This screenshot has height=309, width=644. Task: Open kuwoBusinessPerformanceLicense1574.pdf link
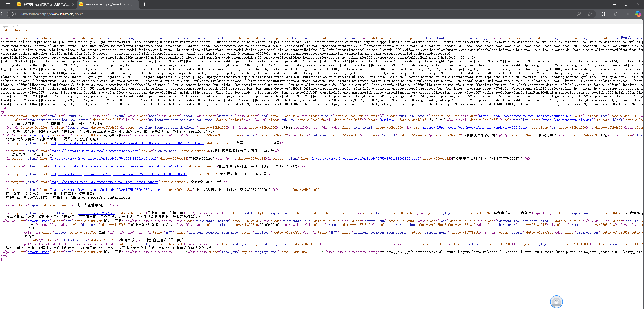(x=118, y=166)
